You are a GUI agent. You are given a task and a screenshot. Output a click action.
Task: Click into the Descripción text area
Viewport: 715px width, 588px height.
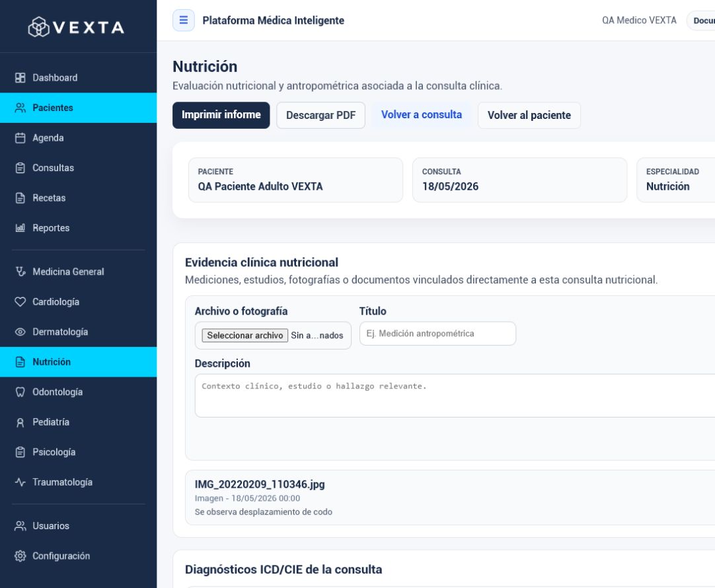(x=455, y=396)
